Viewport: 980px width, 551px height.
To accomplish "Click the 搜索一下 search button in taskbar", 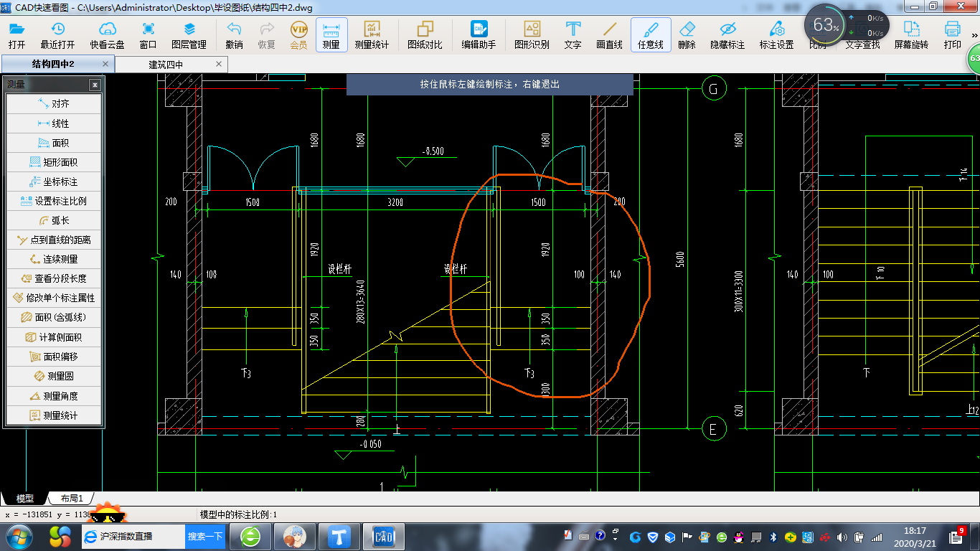I will (x=205, y=536).
